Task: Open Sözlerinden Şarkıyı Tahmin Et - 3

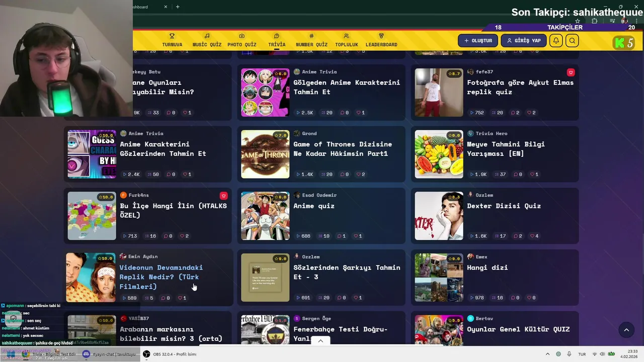Action: pos(347,272)
